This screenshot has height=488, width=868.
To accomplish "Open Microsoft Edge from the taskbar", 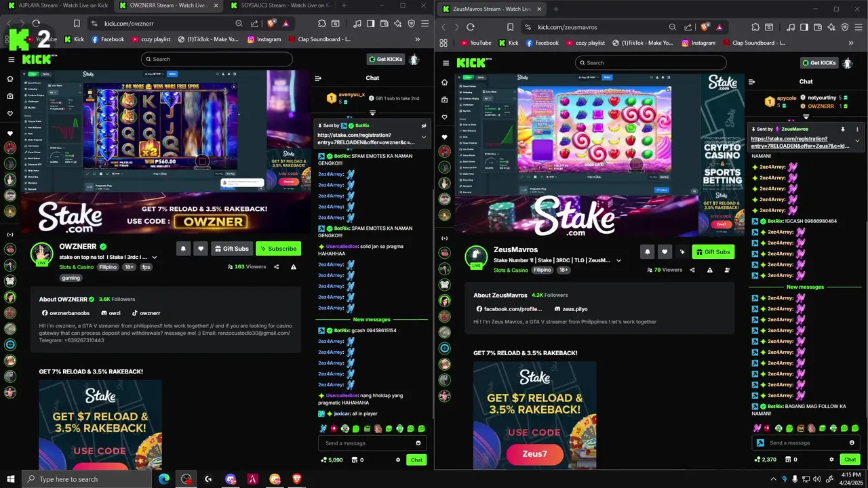I will coord(164,479).
